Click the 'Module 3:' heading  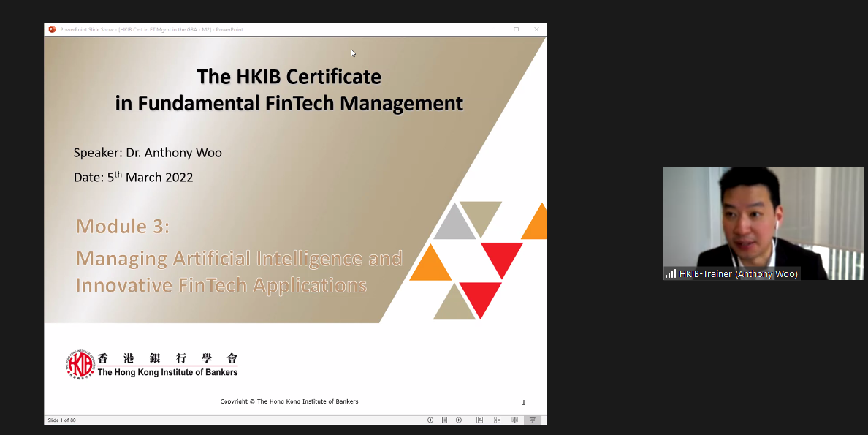click(x=122, y=226)
